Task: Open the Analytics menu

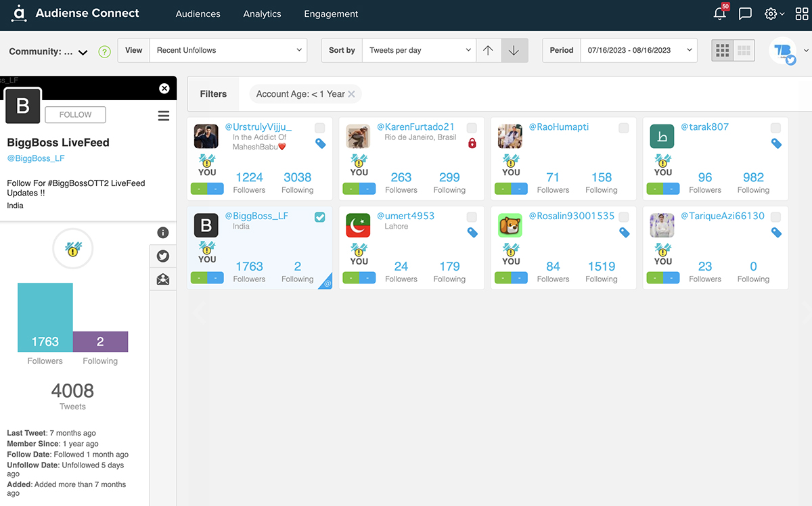Action: coord(262,14)
